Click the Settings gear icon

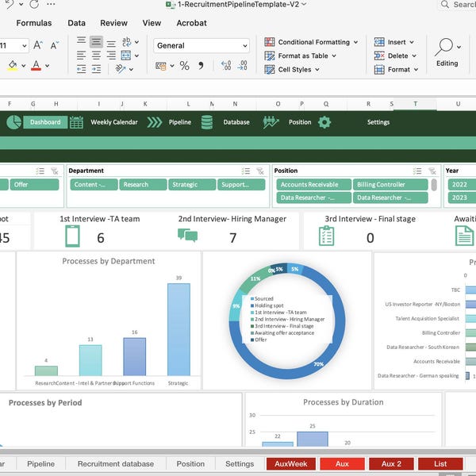click(x=324, y=122)
